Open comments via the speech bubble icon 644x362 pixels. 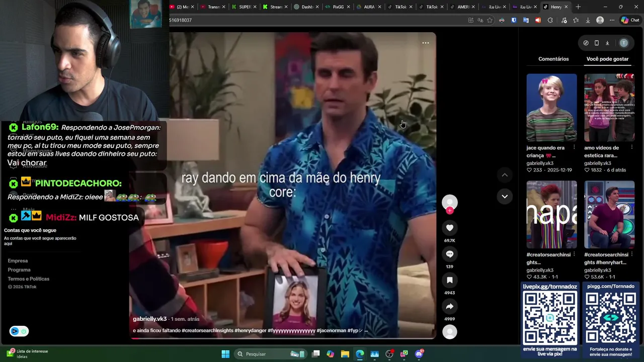(450, 254)
